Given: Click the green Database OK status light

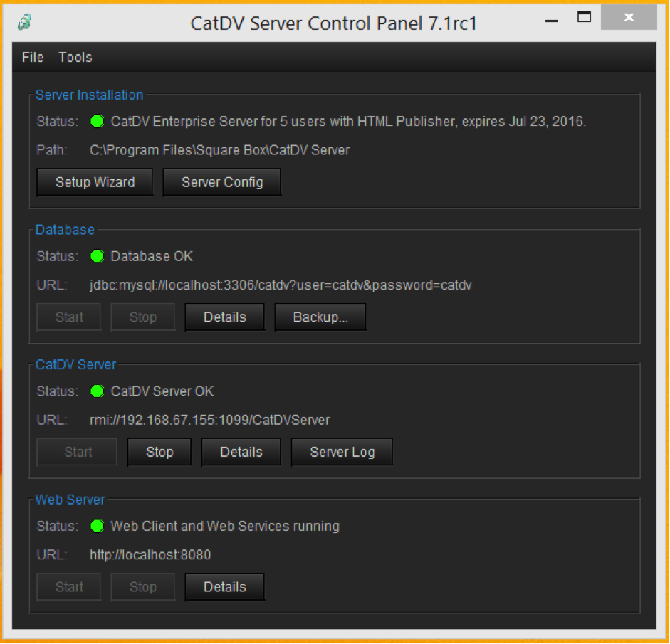Looking at the screenshot, I should (98, 256).
